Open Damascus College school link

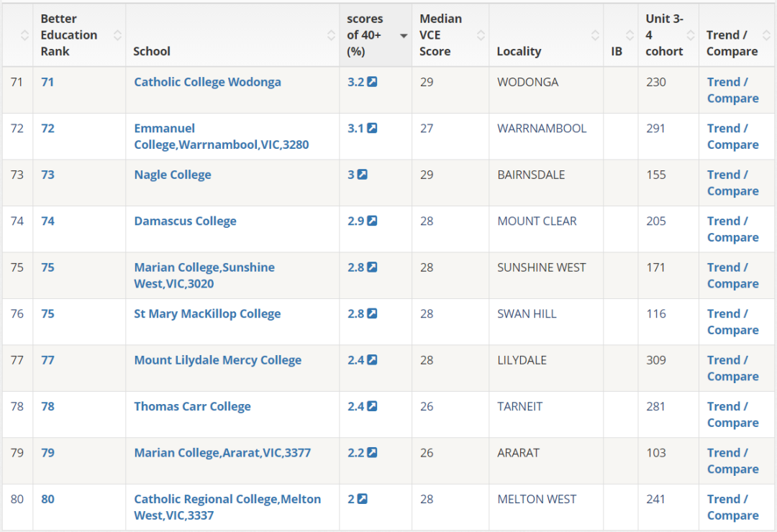185,221
